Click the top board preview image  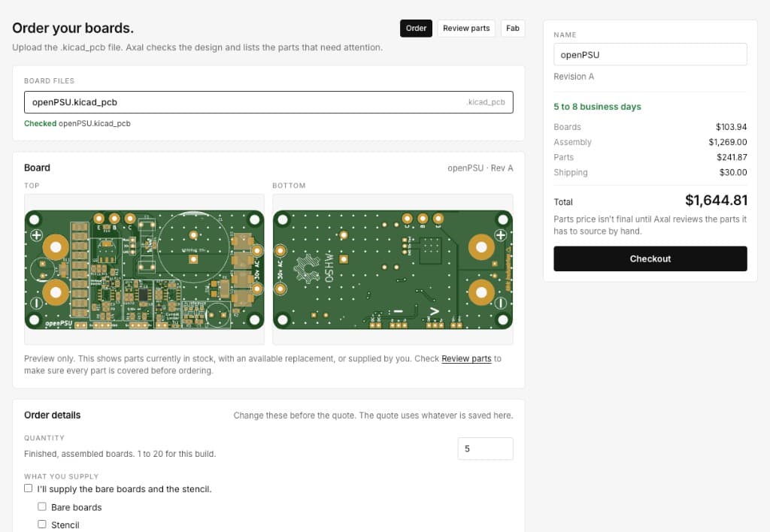pyautogui.click(x=144, y=270)
